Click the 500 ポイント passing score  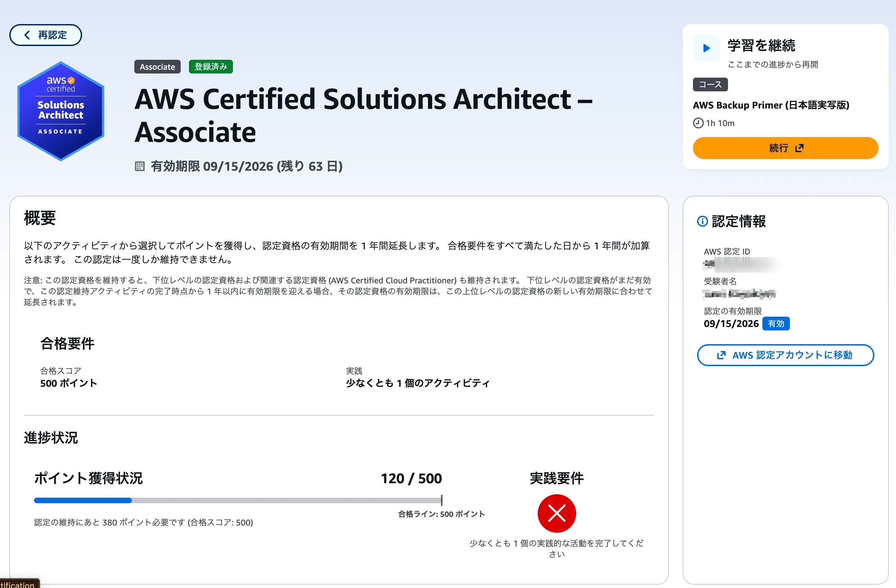click(69, 383)
